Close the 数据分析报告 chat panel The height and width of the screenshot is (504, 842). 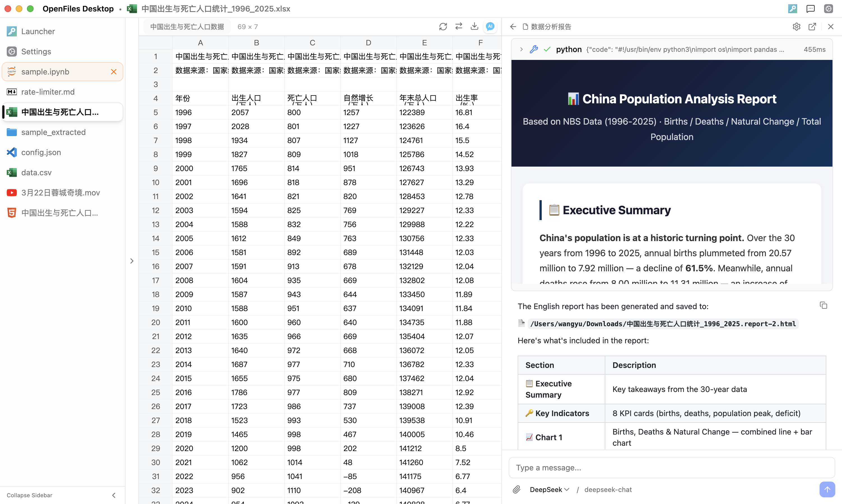click(x=831, y=27)
